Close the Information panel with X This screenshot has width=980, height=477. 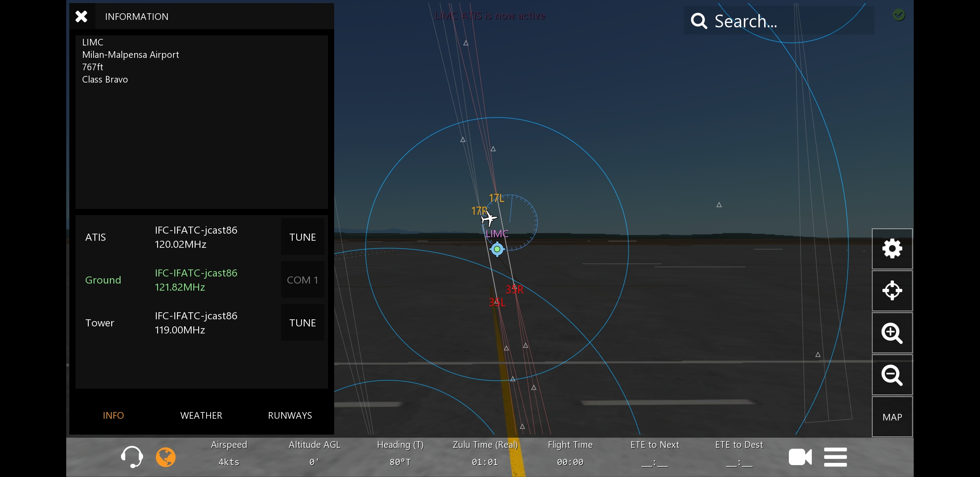[x=82, y=17]
